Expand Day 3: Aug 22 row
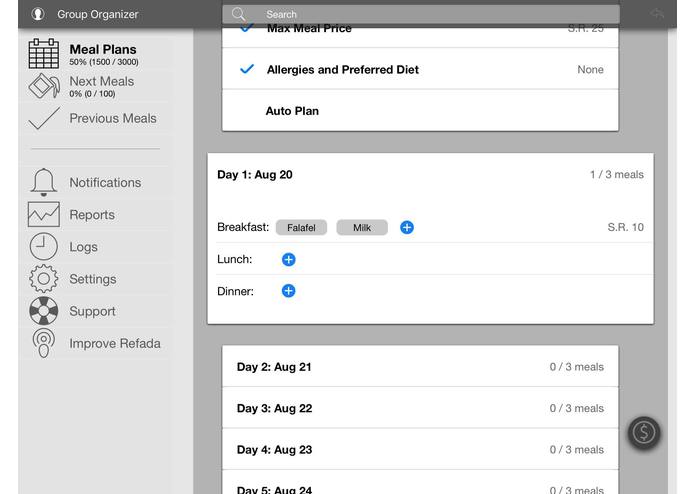This screenshot has width=695, height=494. coord(420,408)
